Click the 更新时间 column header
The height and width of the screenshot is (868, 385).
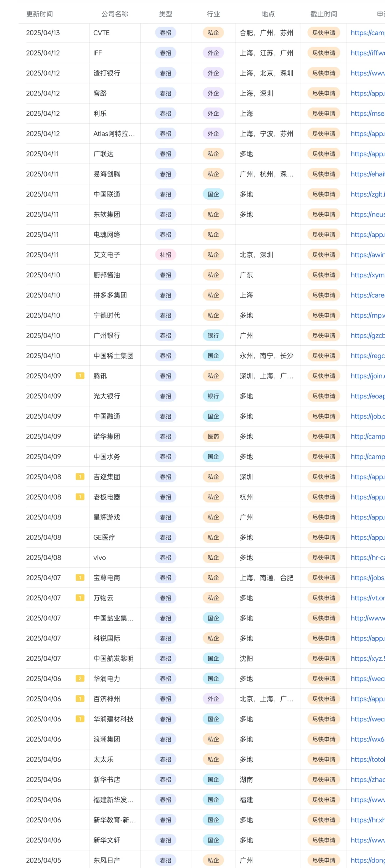pos(40,14)
